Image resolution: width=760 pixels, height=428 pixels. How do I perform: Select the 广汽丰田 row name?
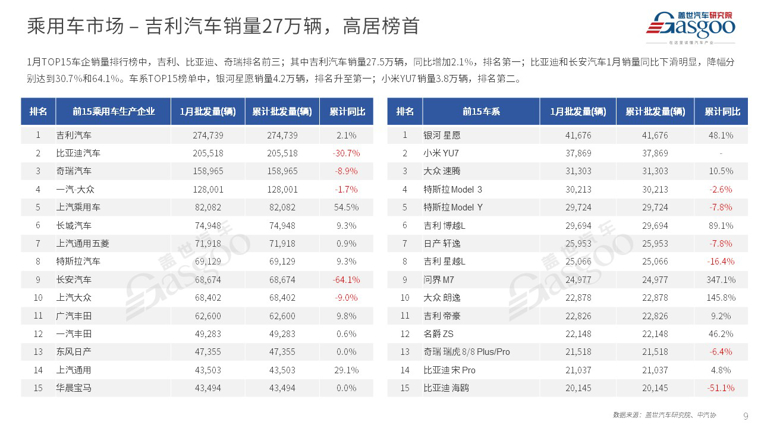[x=74, y=316]
